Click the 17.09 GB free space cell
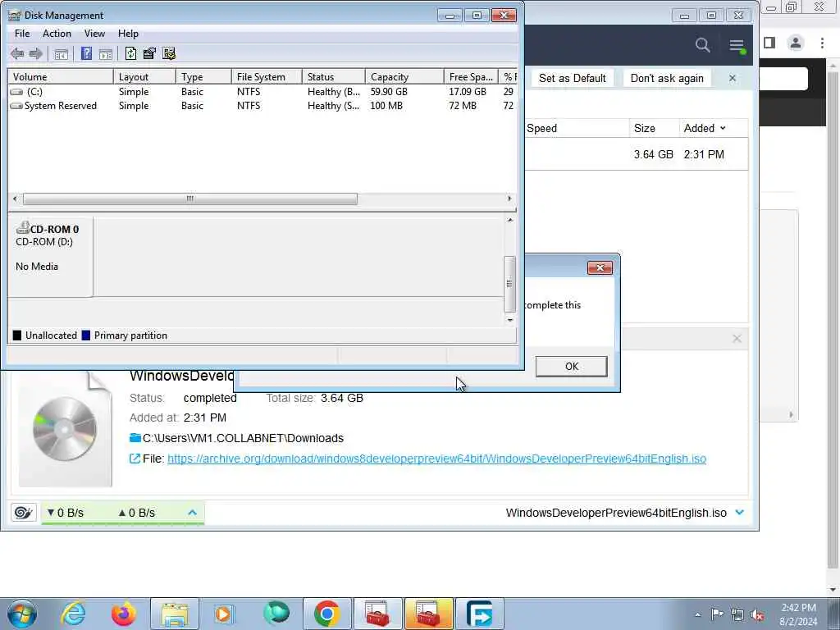Viewport: 840px width, 630px height. pos(468,92)
